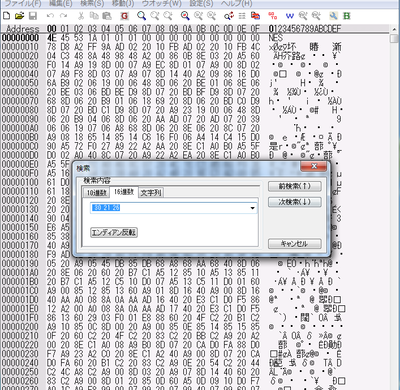Click the red G toolbar icon
This screenshot has width=400, height=390.
point(124,16)
